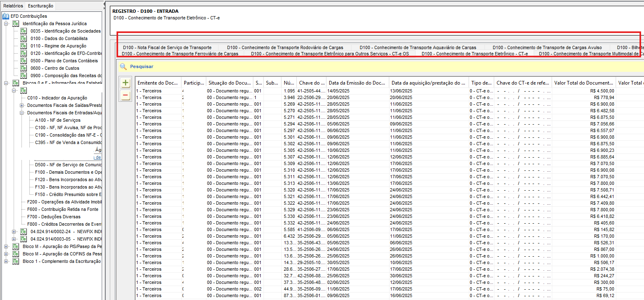The height and width of the screenshot is (300, 644).
Task: Select tree item A100 - NF de Serviços
Action: click(x=58, y=120)
